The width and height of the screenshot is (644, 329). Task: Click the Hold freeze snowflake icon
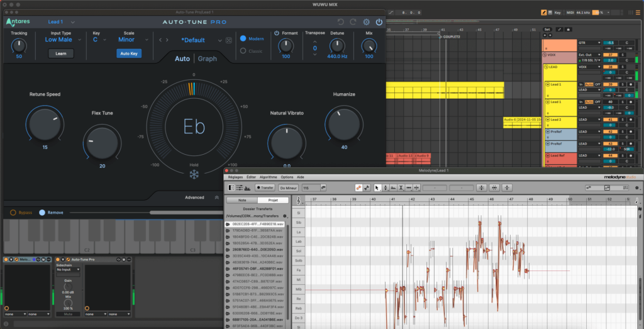tap(194, 174)
